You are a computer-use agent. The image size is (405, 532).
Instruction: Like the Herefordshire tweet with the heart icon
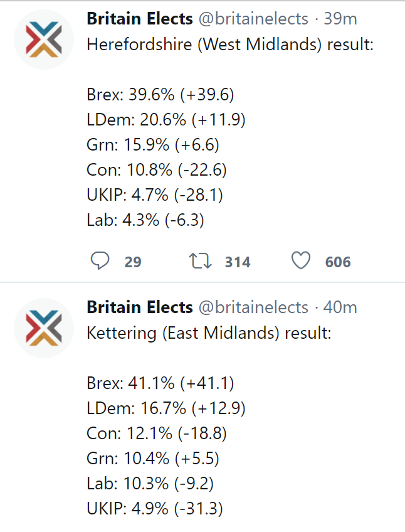pyautogui.click(x=301, y=260)
